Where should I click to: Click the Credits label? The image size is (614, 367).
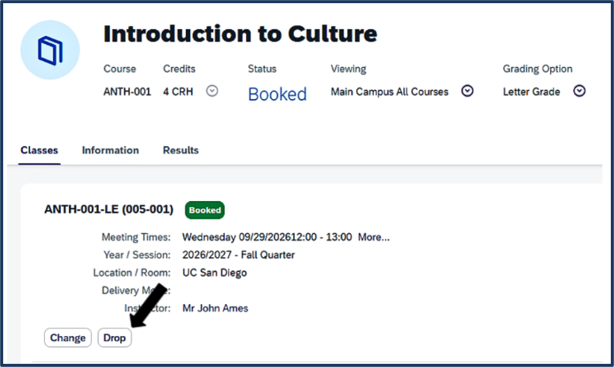(x=179, y=69)
